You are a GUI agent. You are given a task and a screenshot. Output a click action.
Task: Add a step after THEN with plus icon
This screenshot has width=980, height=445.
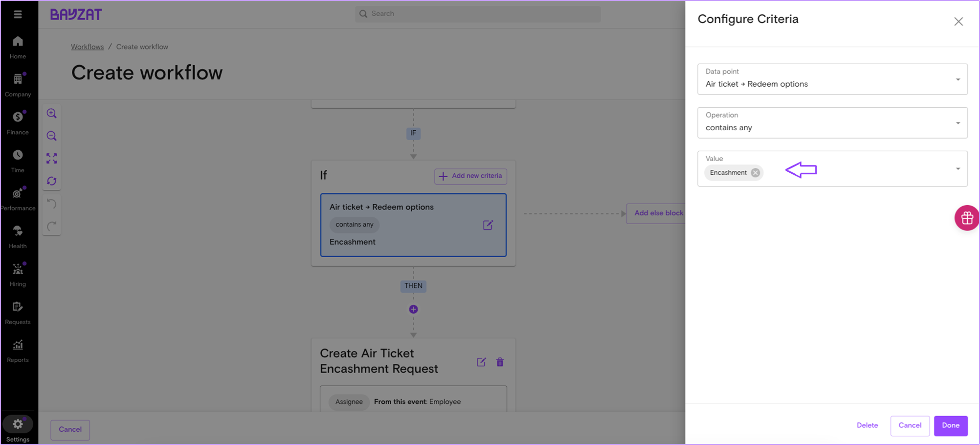click(x=413, y=309)
